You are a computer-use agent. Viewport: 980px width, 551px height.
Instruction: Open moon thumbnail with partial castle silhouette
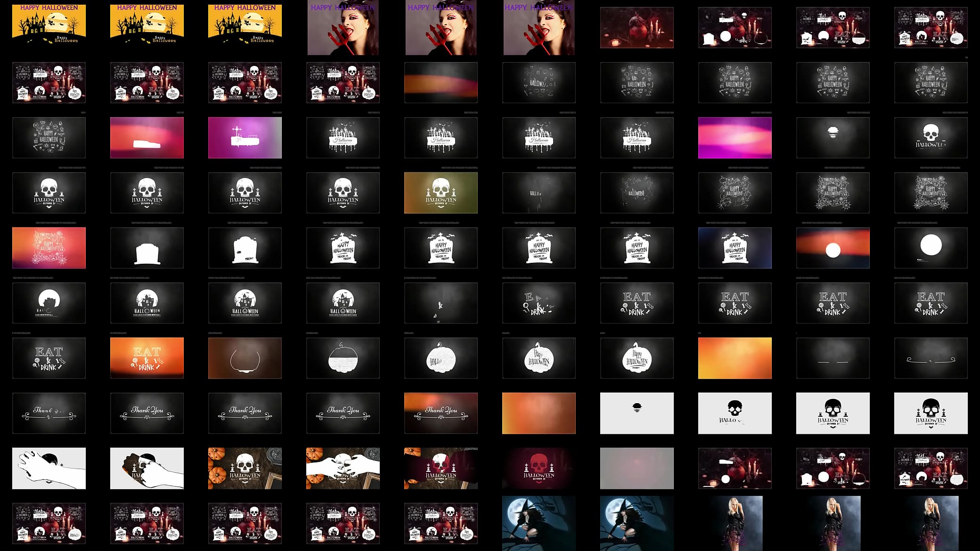[49, 303]
